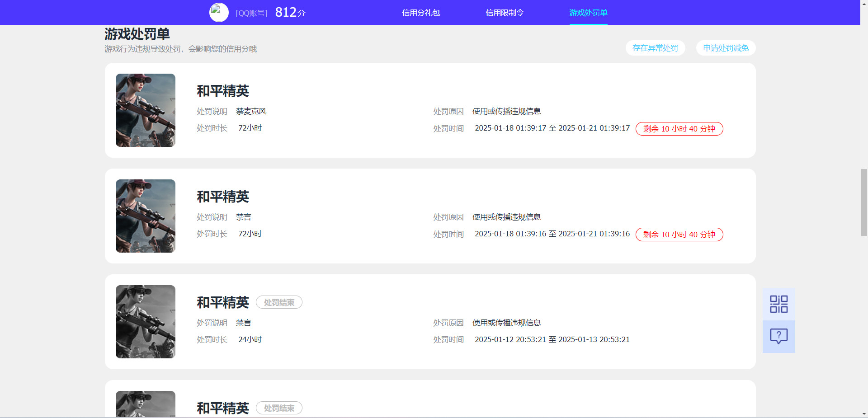Viewport: 868px width, 418px height.
Task: Click the remaining-time badge on 72小时 禁言 card
Action: [x=679, y=235]
